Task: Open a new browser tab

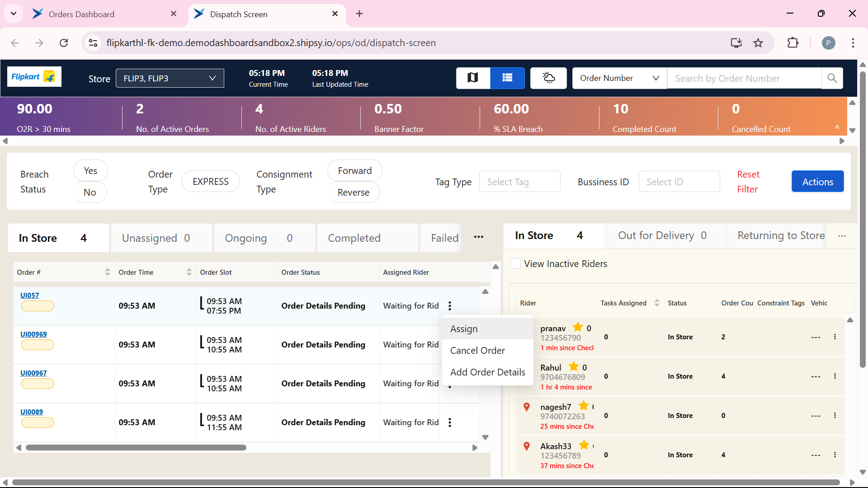Action: (359, 14)
